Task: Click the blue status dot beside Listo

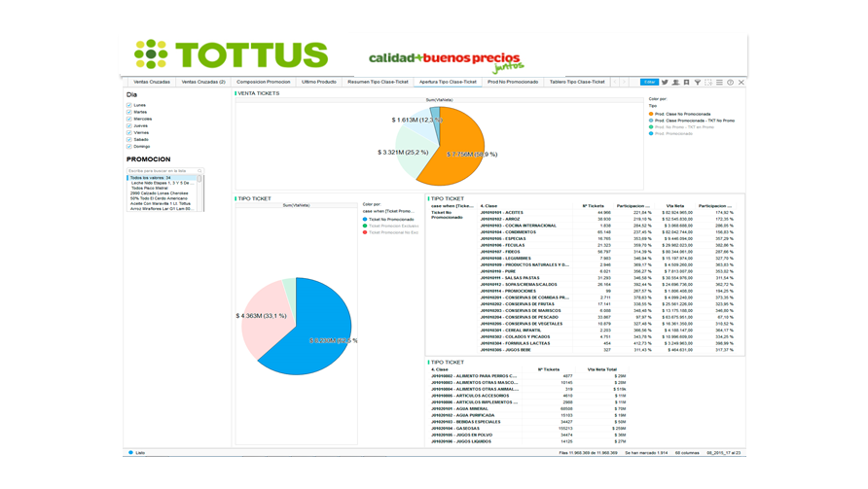Action: (130, 452)
